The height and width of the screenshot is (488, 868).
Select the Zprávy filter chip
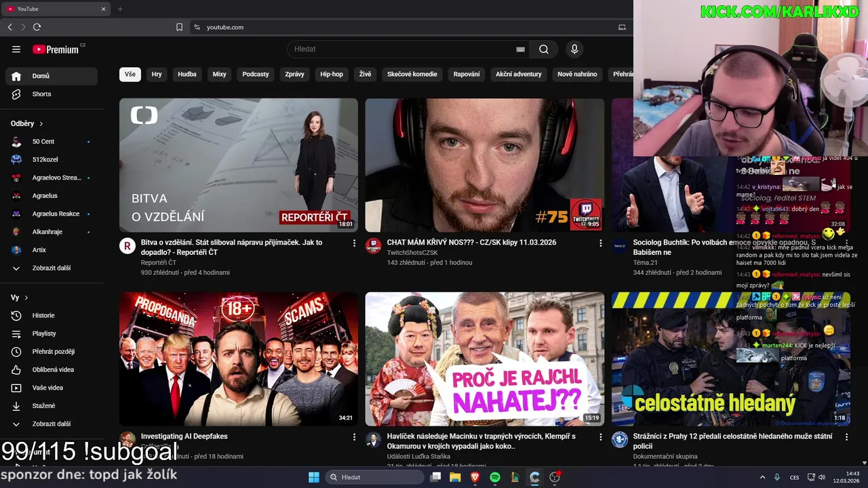(x=294, y=75)
